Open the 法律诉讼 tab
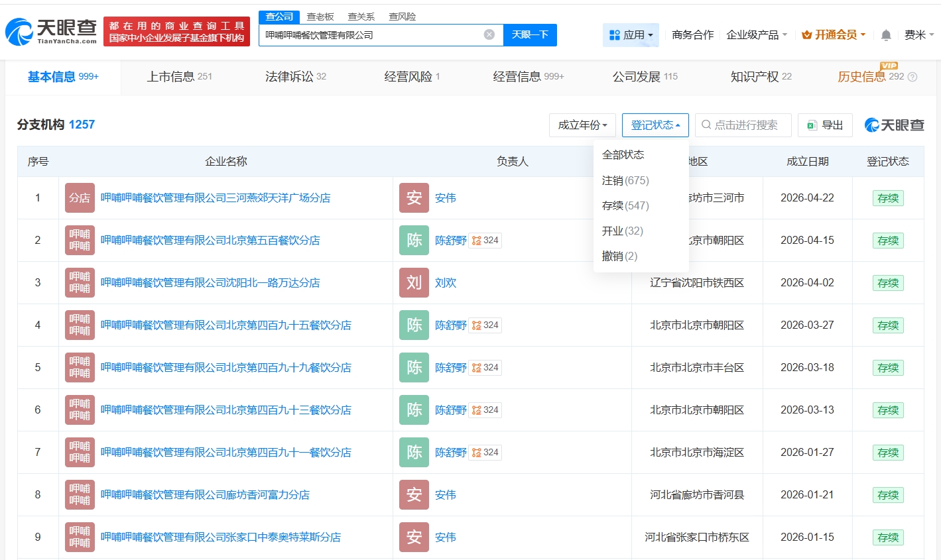Viewport: 941px width, 560px height. pos(289,76)
